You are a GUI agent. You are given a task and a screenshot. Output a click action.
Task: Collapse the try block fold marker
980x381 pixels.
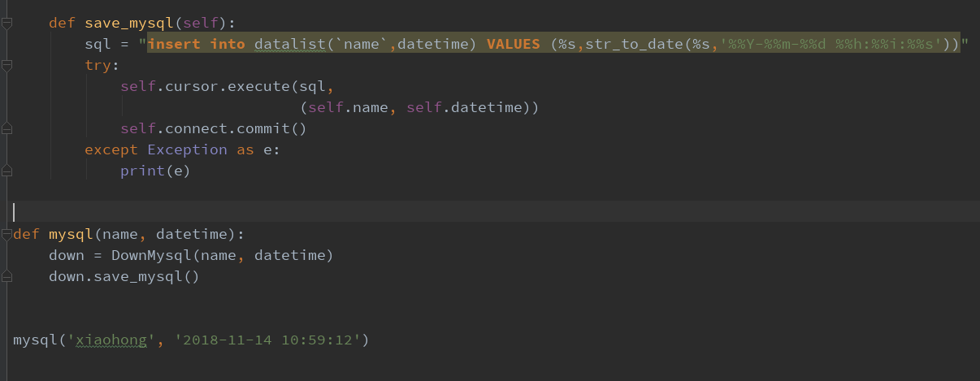pos(7,66)
